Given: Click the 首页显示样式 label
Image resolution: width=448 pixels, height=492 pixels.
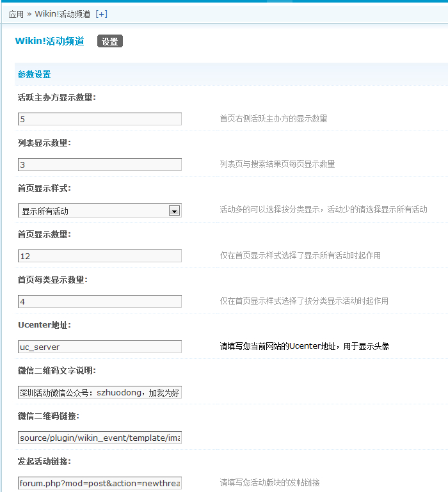Looking at the screenshot, I should tap(44, 189).
